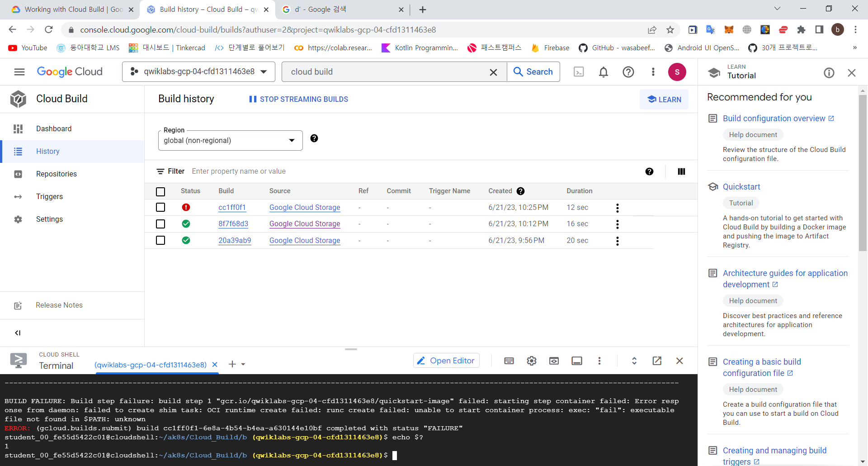The width and height of the screenshot is (868, 466).
Task: Select History in the sidebar
Action: pos(72,152)
